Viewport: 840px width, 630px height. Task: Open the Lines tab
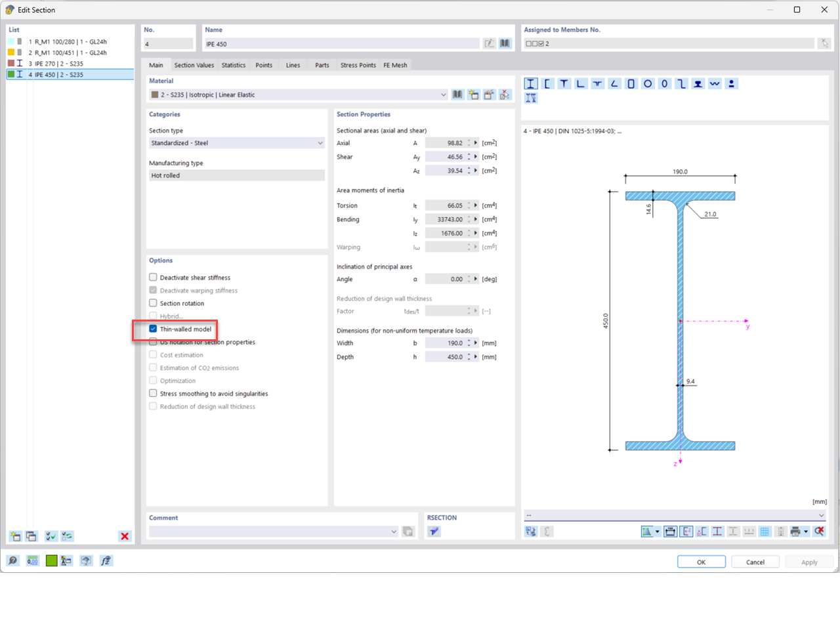pyautogui.click(x=293, y=65)
